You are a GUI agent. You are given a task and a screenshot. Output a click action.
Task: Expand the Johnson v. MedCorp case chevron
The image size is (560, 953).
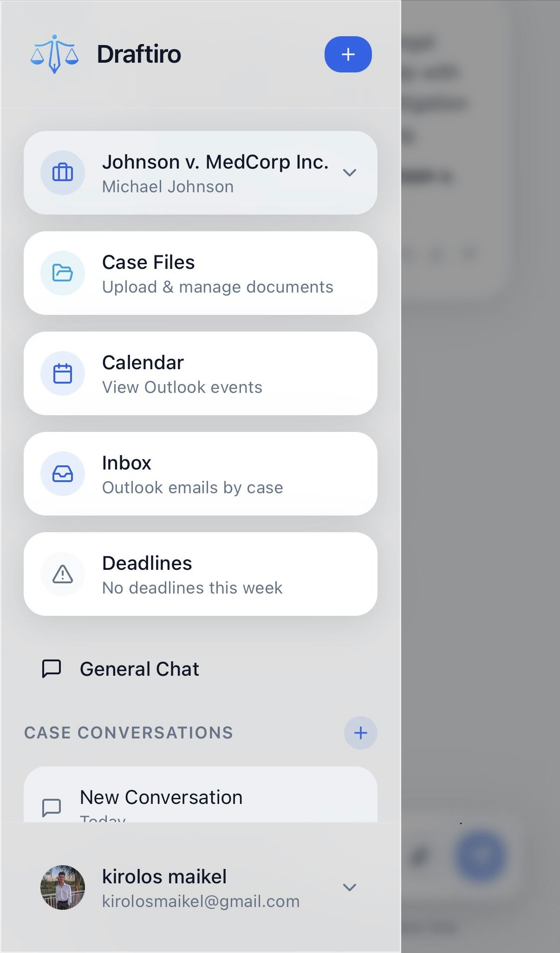click(x=349, y=173)
